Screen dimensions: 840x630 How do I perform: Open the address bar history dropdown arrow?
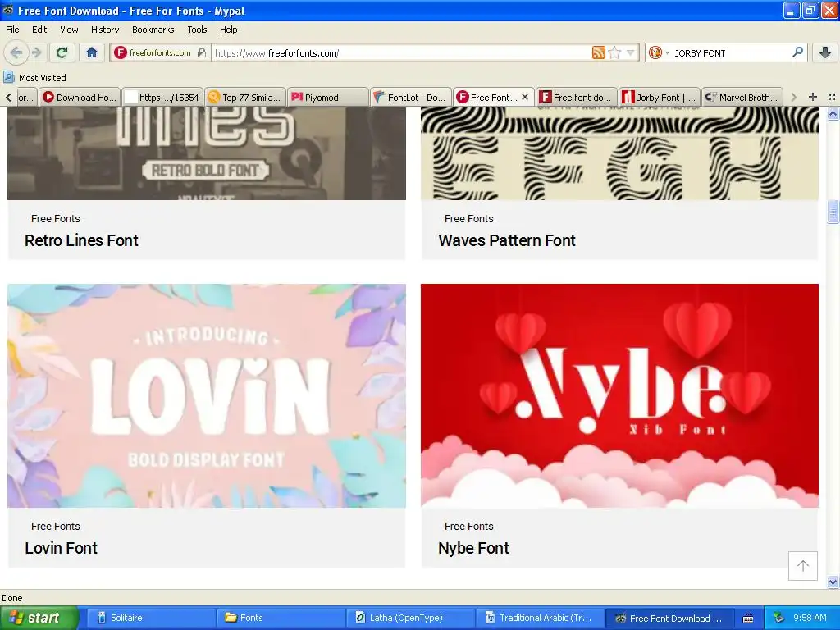click(631, 52)
